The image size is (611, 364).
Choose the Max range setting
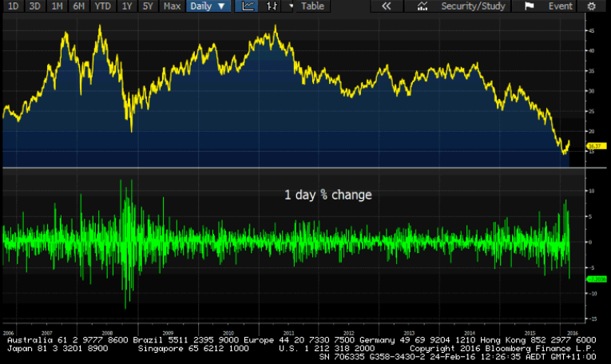pyautogui.click(x=172, y=6)
